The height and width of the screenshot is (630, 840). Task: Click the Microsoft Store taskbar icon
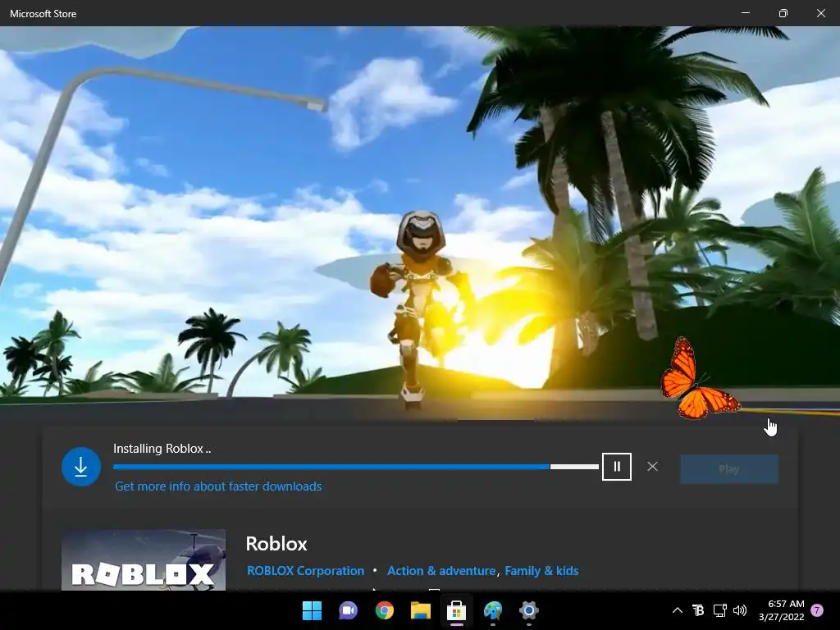(x=456, y=610)
